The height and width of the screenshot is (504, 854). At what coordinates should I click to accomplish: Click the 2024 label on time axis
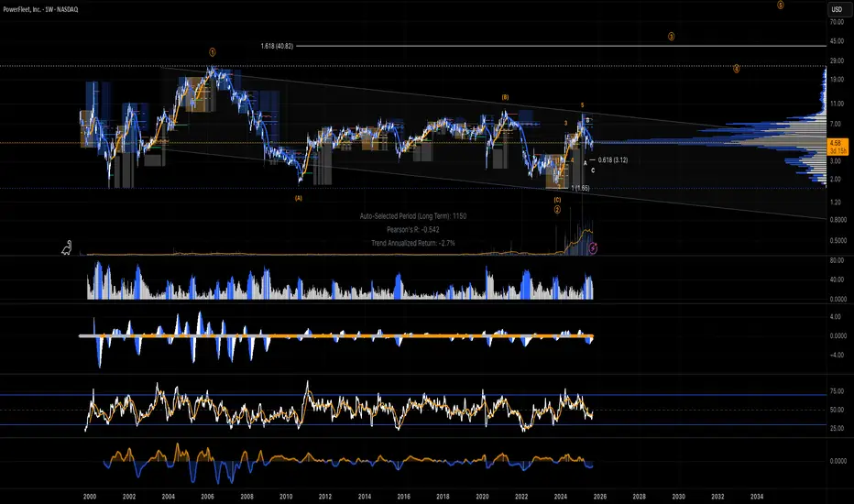(x=561, y=497)
